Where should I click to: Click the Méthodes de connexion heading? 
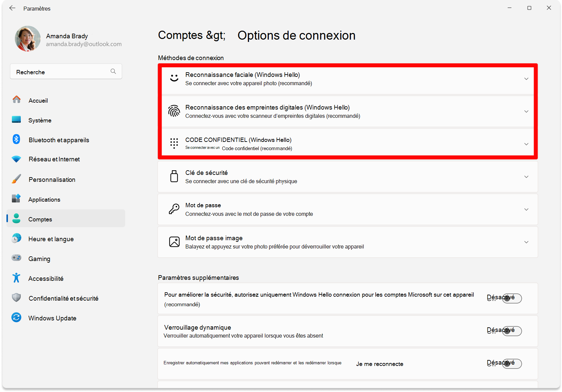(191, 58)
